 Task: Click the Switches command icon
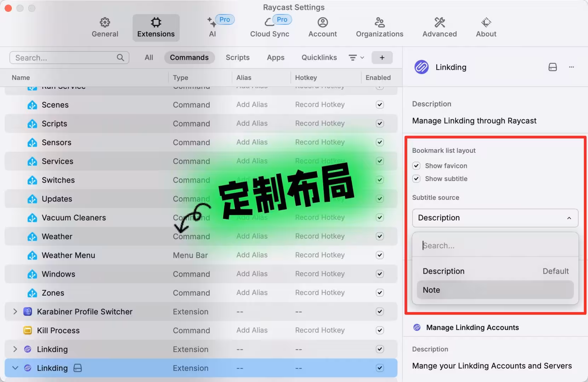point(32,180)
